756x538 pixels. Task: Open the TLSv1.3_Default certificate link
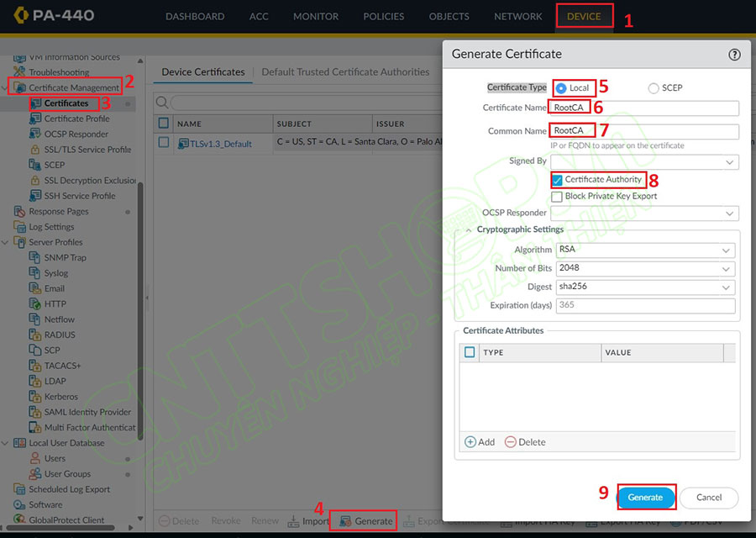pyautogui.click(x=220, y=144)
